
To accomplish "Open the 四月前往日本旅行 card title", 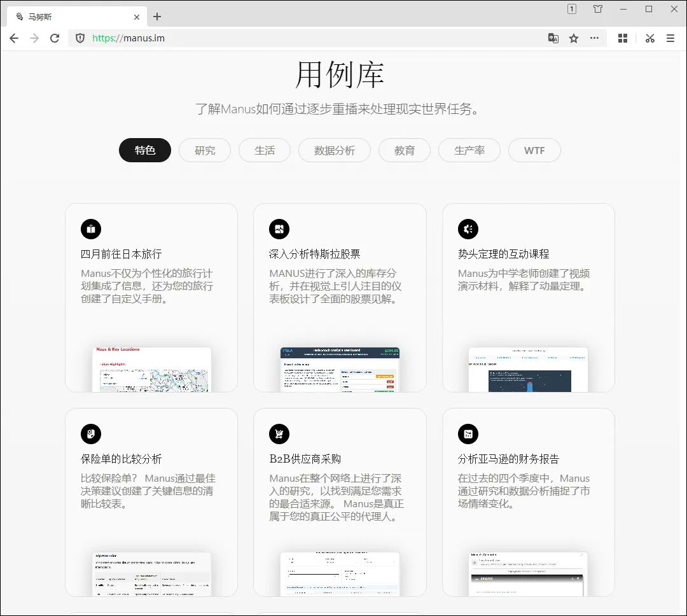I will coord(121,254).
